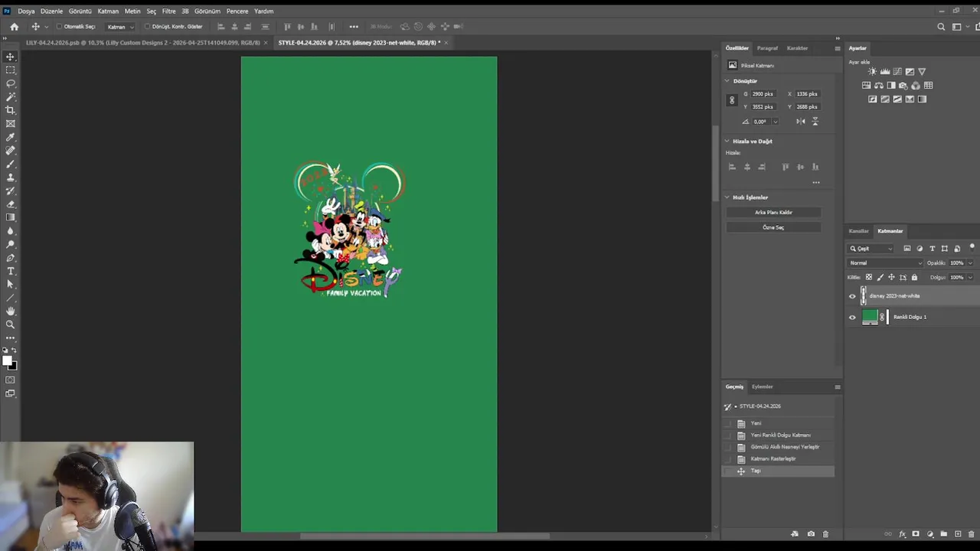Open the Filtre menu
The width and height of the screenshot is (980, 551).
[x=168, y=11]
